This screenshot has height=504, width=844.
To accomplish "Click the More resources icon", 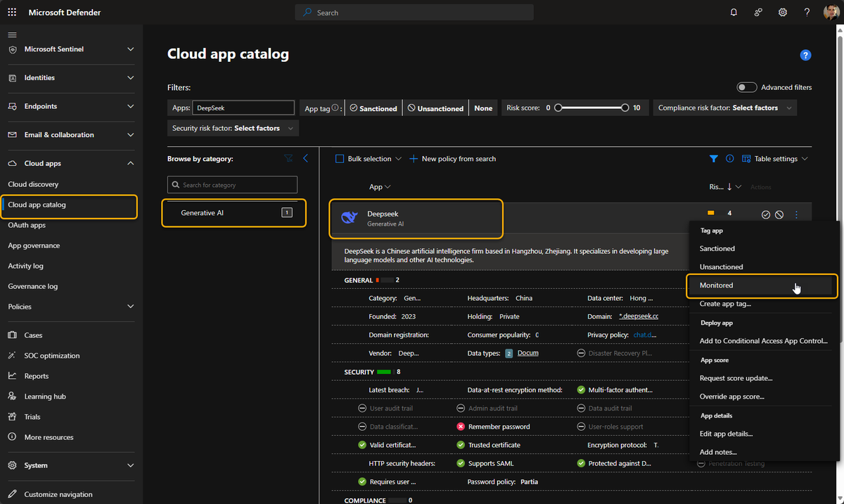I will tap(13, 437).
